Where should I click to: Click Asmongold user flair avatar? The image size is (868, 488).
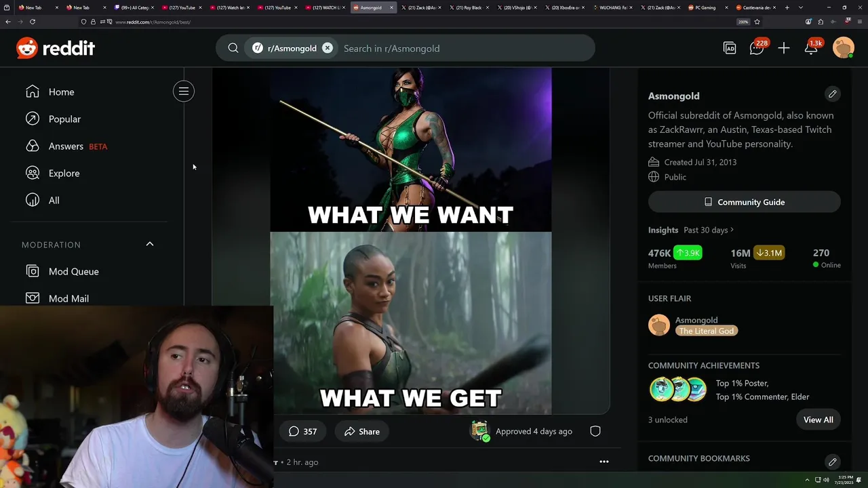(x=659, y=325)
